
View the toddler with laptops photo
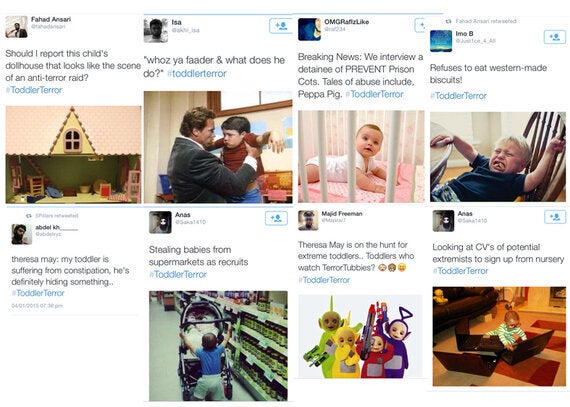(x=499, y=337)
